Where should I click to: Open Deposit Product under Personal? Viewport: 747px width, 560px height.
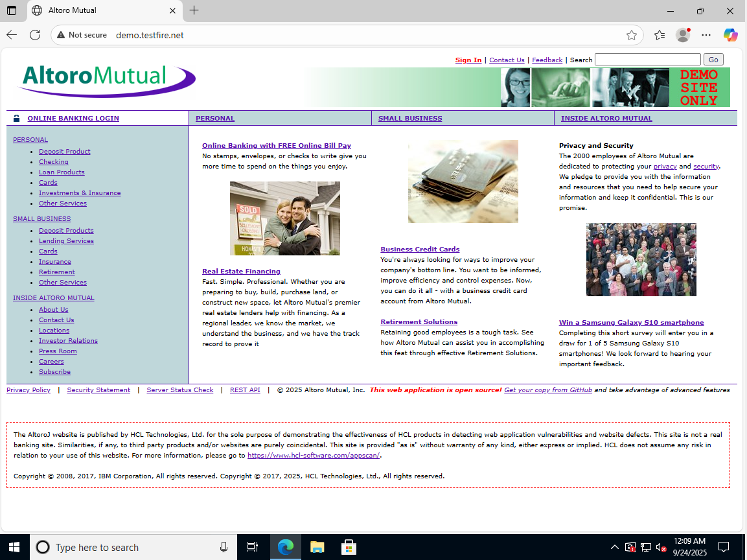tap(64, 152)
